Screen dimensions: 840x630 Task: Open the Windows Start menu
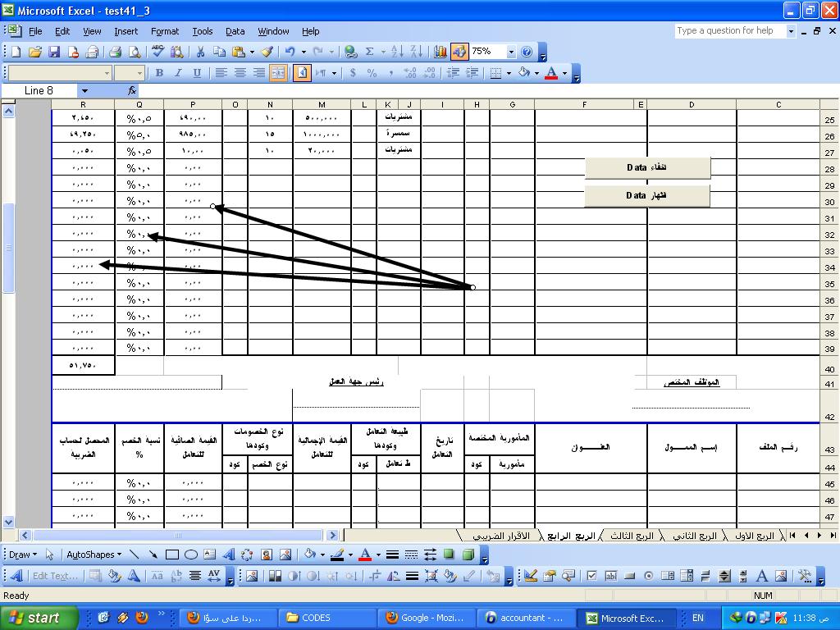pyautogui.click(x=39, y=618)
